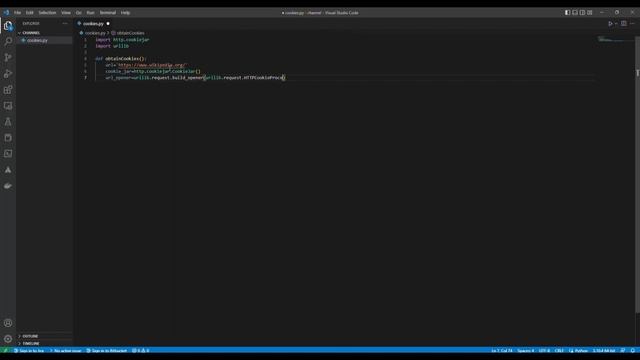The width and height of the screenshot is (640, 360).
Task: Open the Testing flask view
Action: pyautogui.click(x=8, y=122)
